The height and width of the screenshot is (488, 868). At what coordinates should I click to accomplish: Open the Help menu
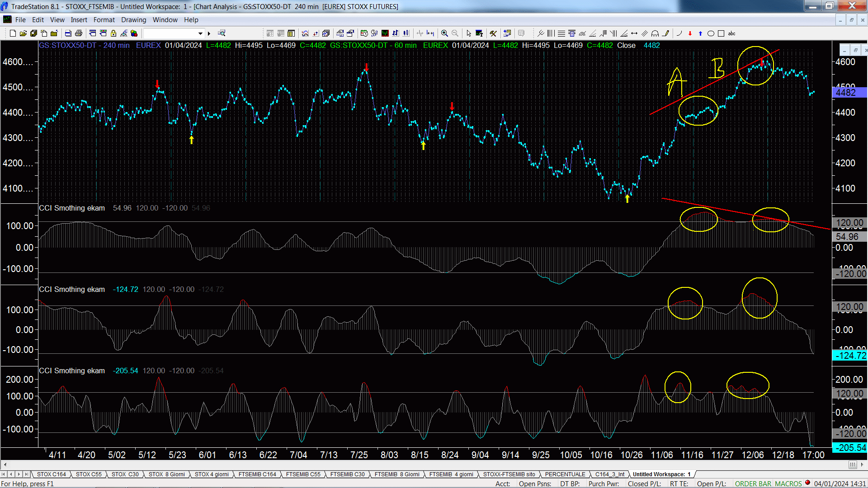pyautogui.click(x=191, y=19)
